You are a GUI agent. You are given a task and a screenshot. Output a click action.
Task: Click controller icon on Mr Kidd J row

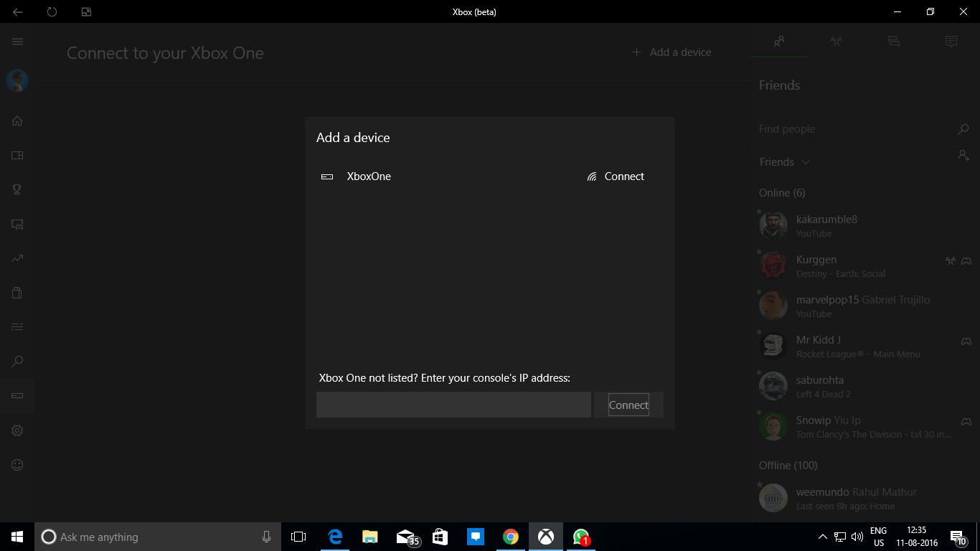tap(966, 342)
